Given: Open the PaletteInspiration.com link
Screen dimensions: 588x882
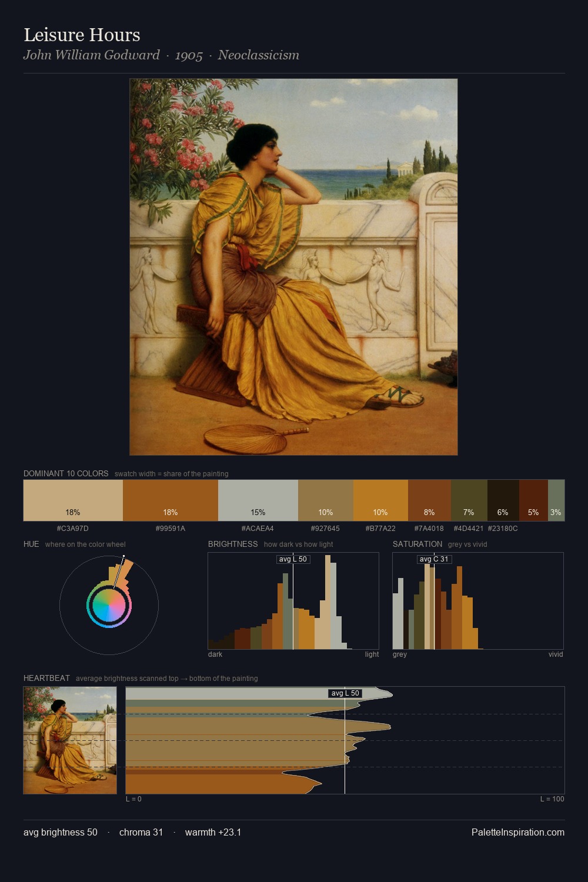Looking at the screenshot, I should click(518, 832).
